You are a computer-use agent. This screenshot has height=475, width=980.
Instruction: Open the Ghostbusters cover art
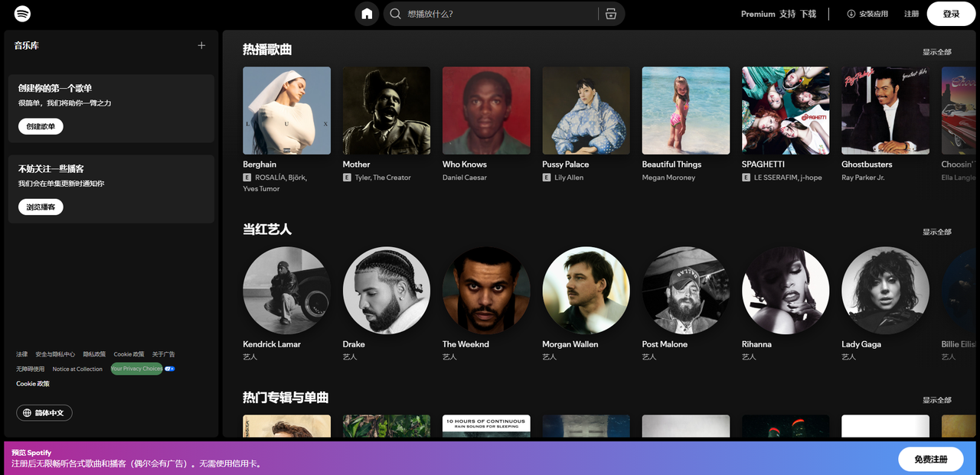point(886,111)
